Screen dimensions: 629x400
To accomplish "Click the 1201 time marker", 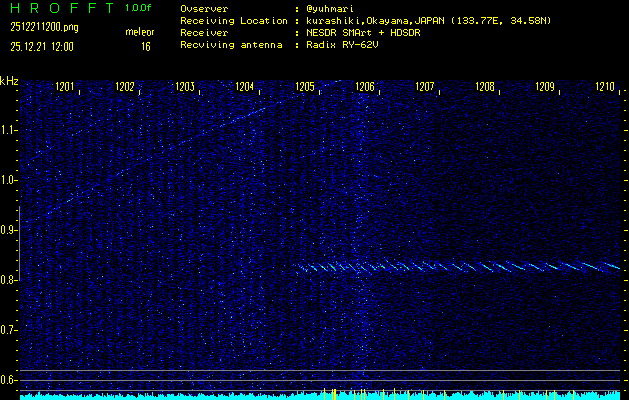I will (65, 87).
